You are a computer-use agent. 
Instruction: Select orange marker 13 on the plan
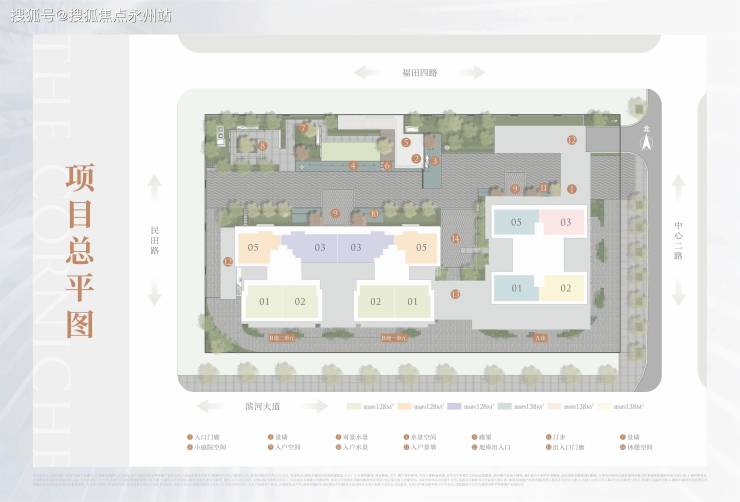click(455, 294)
